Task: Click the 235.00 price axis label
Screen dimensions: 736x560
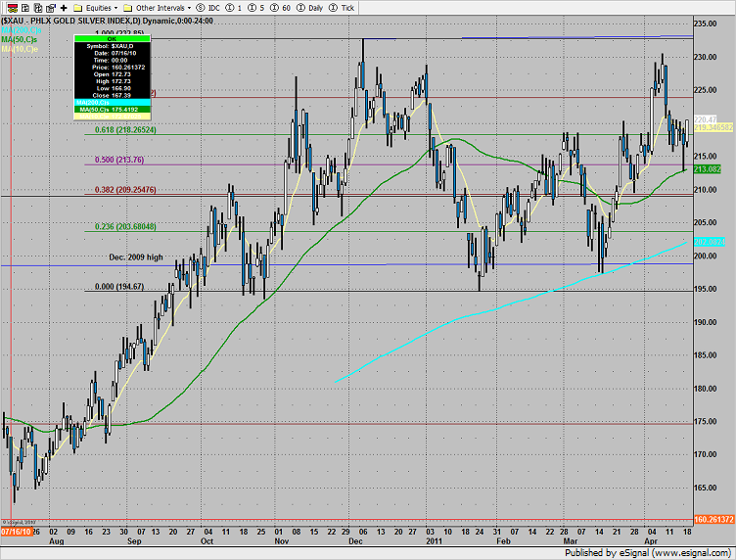Action: [x=706, y=23]
